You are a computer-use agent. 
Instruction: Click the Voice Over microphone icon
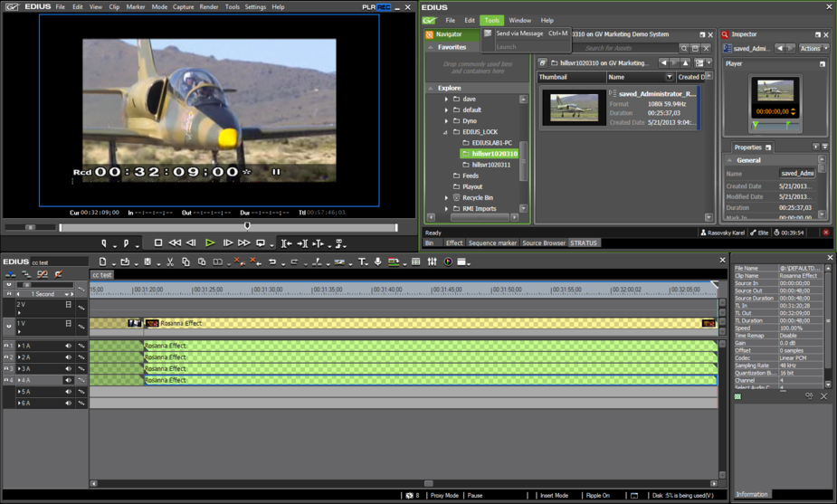(378, 262)
